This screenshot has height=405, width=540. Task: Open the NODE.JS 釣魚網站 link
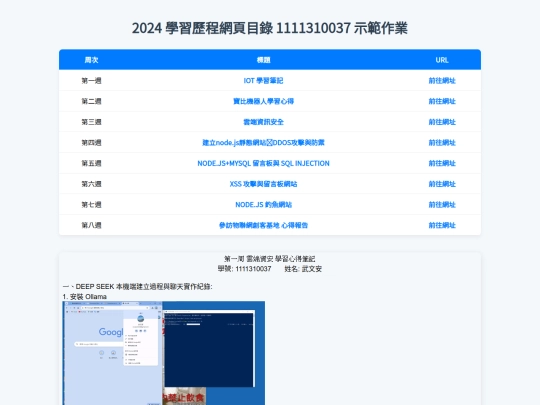[x=263, y=205]
